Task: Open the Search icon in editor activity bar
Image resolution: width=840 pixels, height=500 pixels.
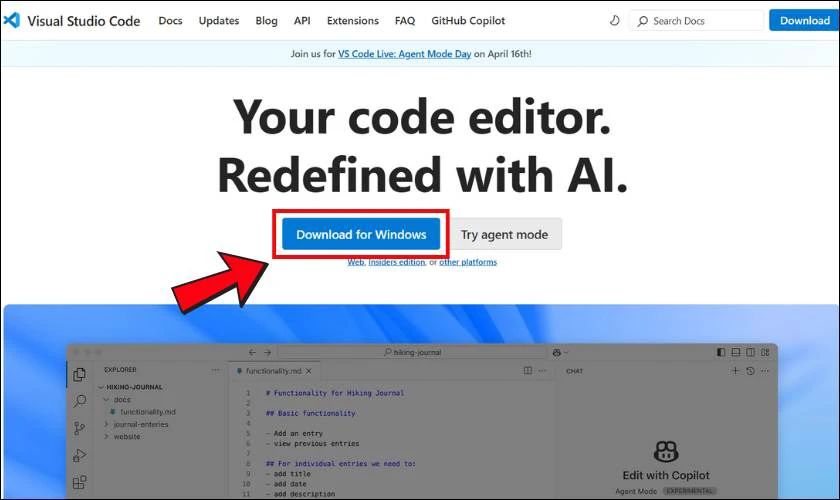Action: click(x=80, y=401)
